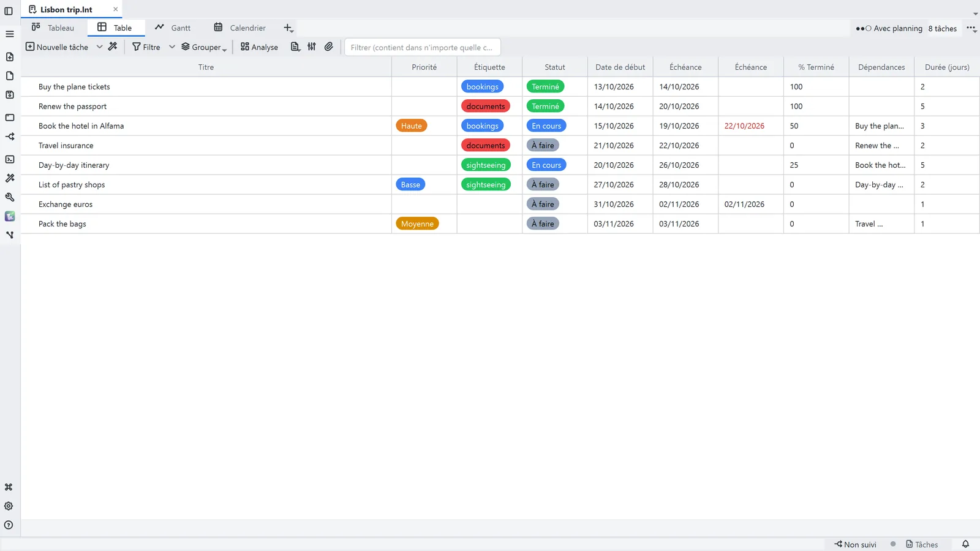Viewport: 980px width, 551px height.
Task: Click the Filtre button
Action: point(146,47)
